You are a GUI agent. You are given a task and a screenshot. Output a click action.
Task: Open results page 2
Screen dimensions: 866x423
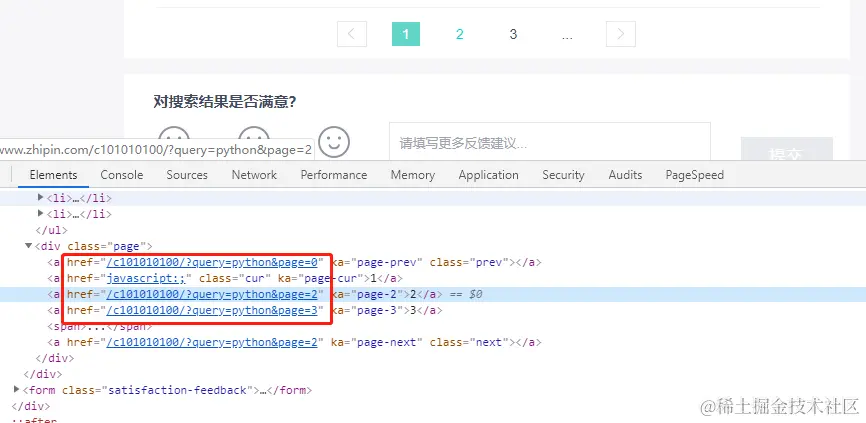[x=460, y=34]
